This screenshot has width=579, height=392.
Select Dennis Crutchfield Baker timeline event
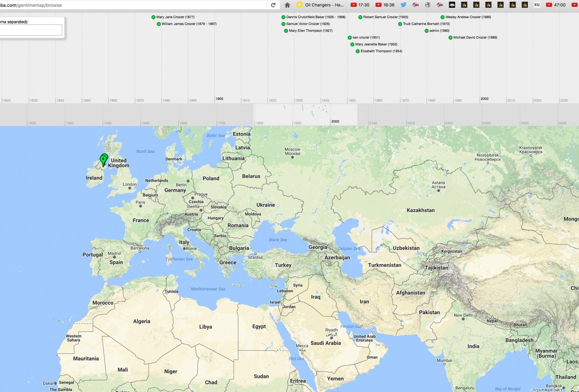click(315, 17)
